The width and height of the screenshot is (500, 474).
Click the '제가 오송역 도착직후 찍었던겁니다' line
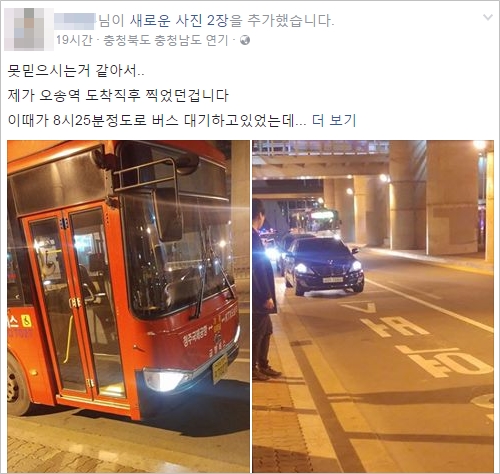pyautogui.click(x=118, y=96)
